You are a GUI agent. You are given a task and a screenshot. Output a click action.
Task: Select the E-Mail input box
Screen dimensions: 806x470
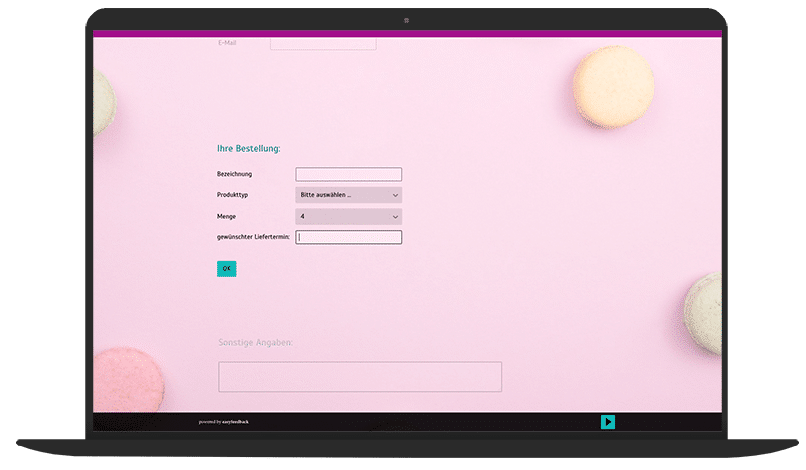323,43
